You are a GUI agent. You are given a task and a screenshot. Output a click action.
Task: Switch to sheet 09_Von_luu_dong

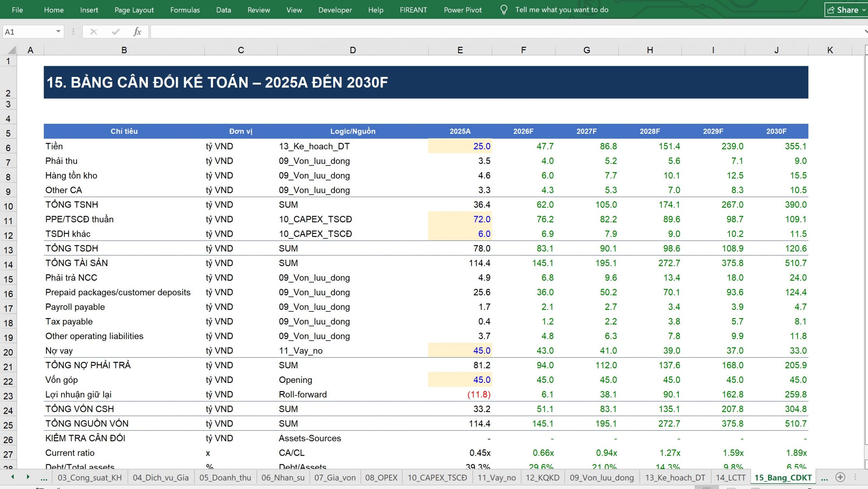pyautogui.click(x=602, y=478)
